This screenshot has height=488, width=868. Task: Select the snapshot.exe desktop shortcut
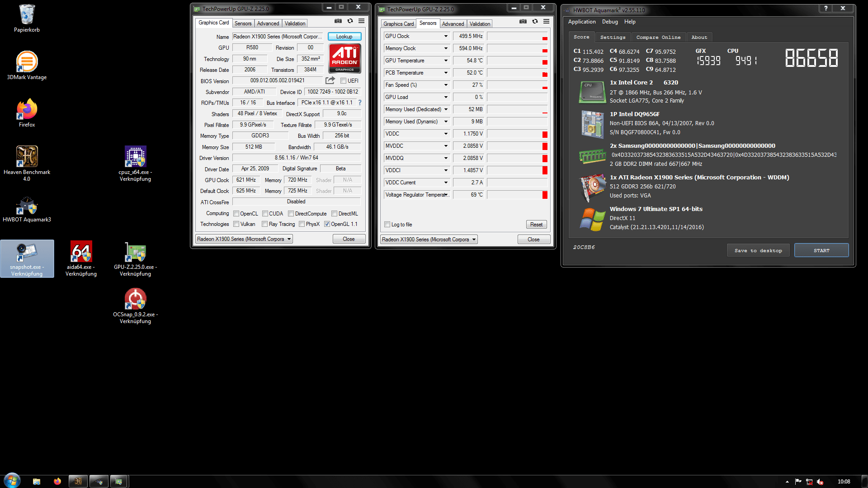point(27,259)
